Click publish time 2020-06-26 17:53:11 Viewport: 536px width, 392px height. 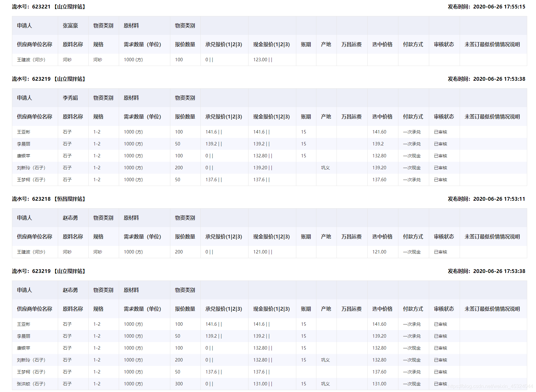pos(486,199)
